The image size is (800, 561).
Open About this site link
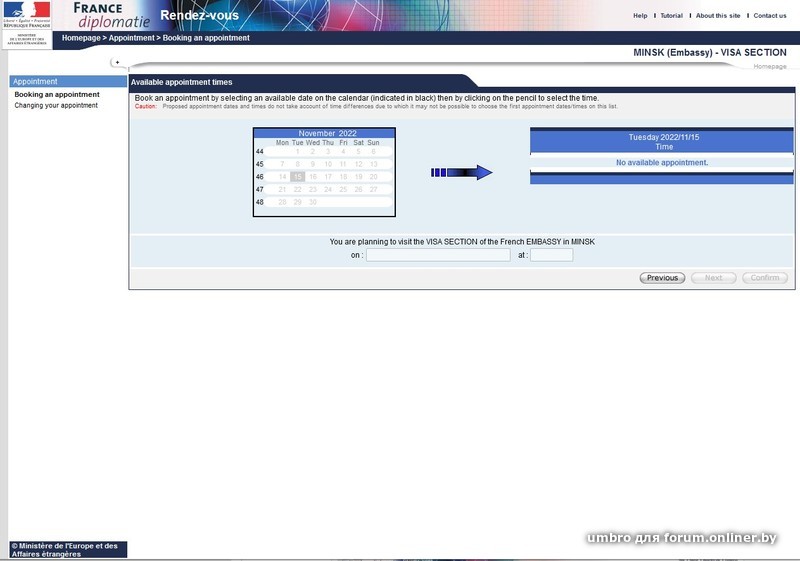pos(718,16)
